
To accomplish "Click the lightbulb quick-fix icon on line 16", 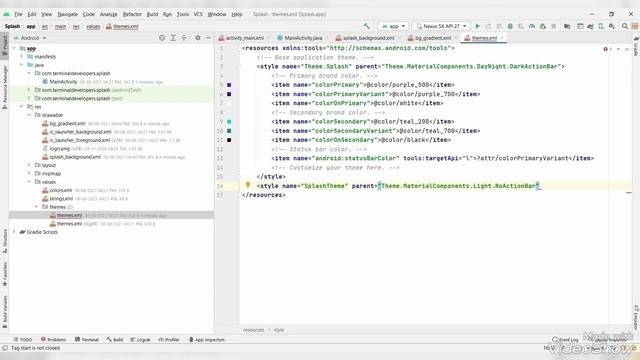I will click(248, 185).
